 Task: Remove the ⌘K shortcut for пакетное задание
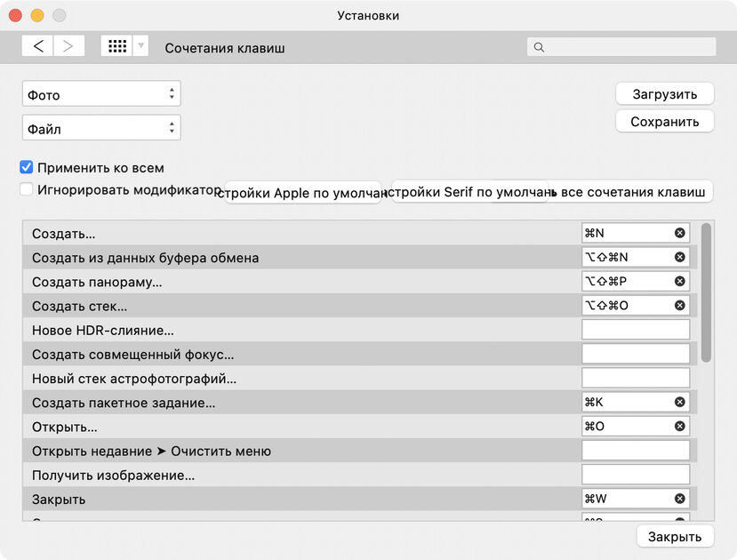pyautogui.click(x=679, y=402)
